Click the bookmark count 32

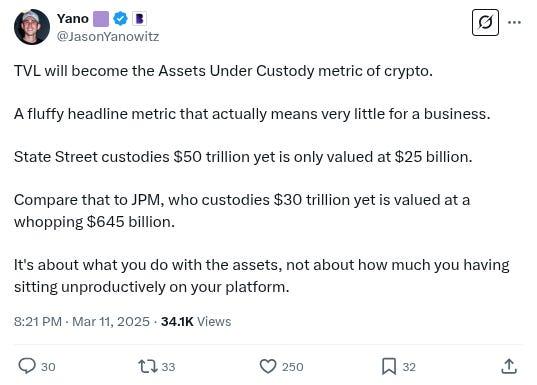tap(409, 367)
